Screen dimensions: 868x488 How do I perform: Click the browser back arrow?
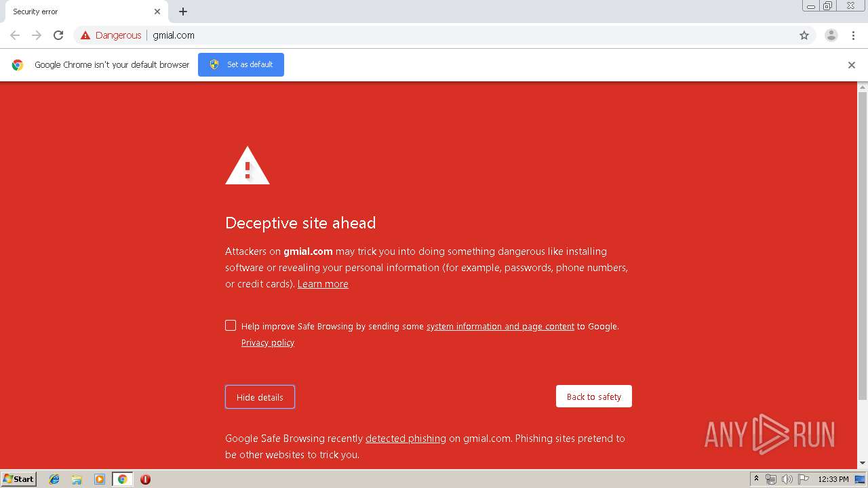pyautogui.click(x=15, y=35)
